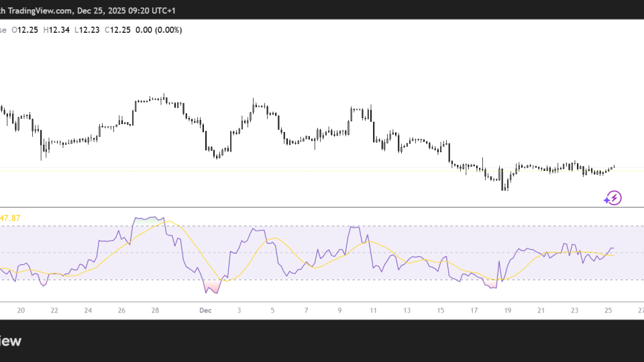Click the Dec label on the time axis

[205, 310]
